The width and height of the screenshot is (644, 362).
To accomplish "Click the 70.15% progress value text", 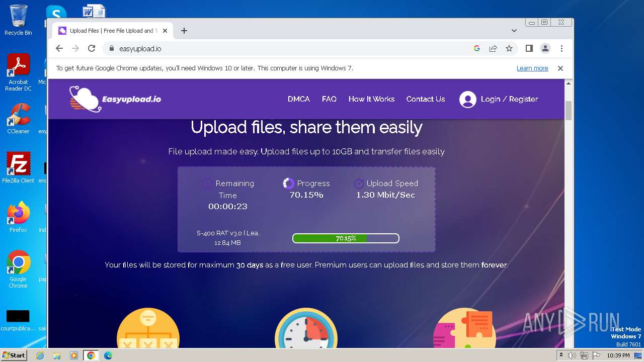I will 306,195.
